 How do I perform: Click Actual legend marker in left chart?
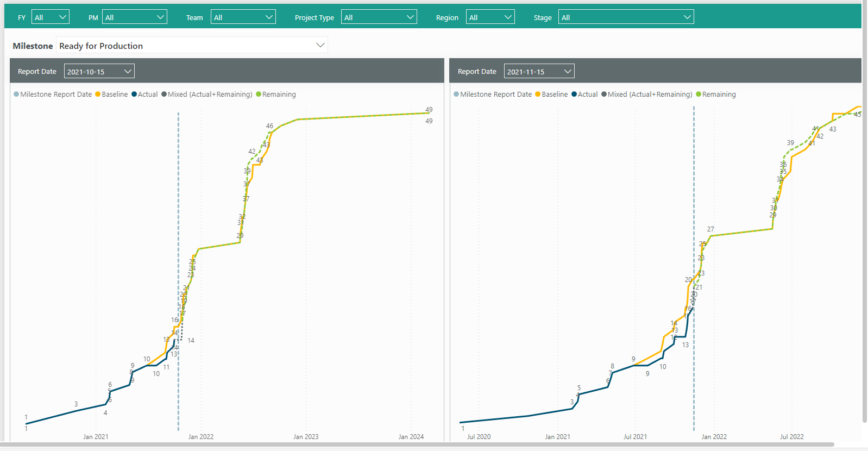(x=134, y=95)
